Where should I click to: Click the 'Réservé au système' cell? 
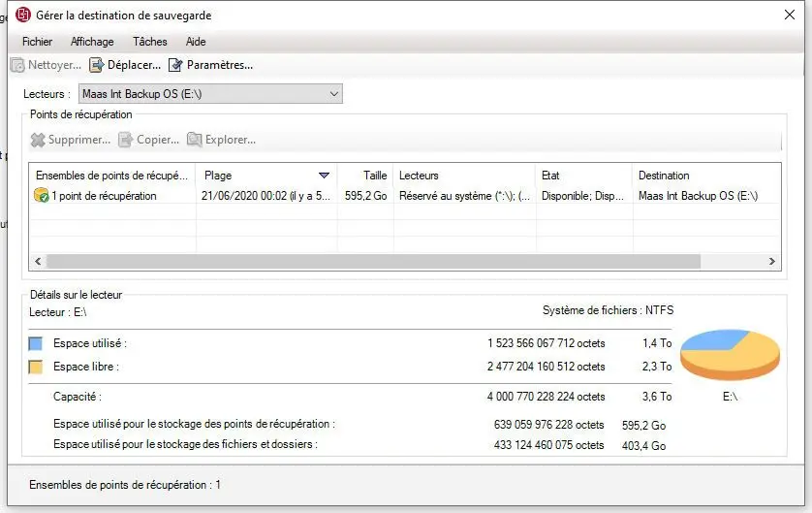click(464, 196)
